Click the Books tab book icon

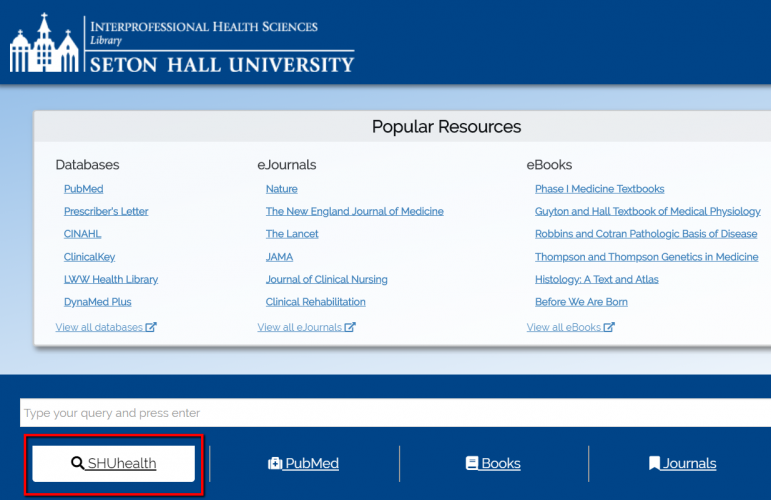(x=472, y=463)
